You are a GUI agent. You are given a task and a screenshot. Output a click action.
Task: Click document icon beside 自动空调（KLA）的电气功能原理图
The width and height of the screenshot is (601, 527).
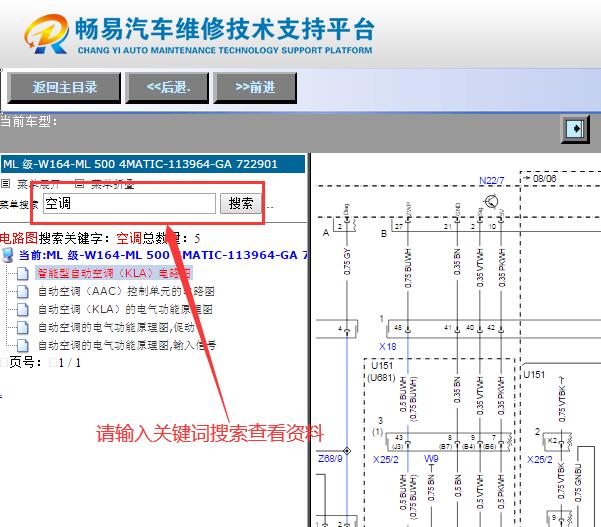pos(23,309)
